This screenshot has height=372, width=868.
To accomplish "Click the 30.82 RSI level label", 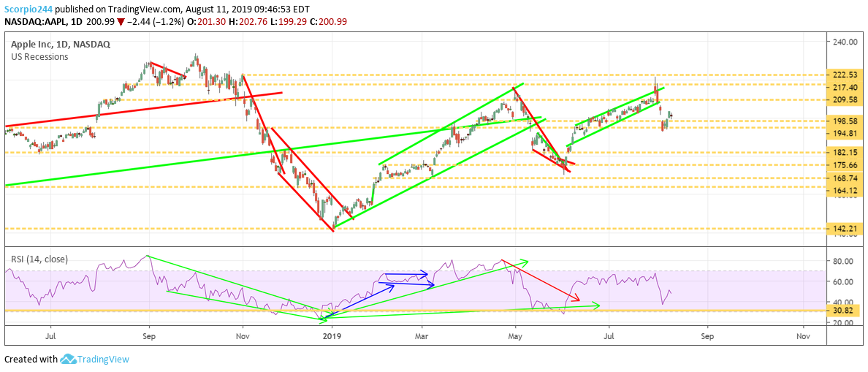I will (844, 310).
